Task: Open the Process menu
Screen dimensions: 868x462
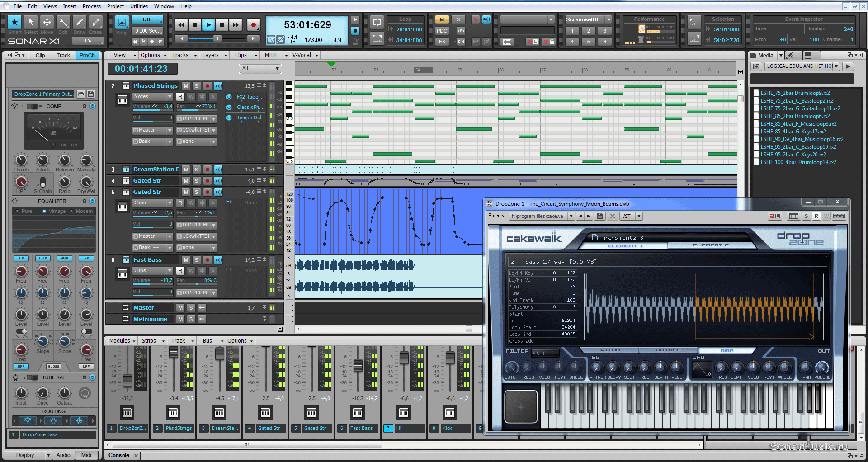Action: (x=91, y=6)
